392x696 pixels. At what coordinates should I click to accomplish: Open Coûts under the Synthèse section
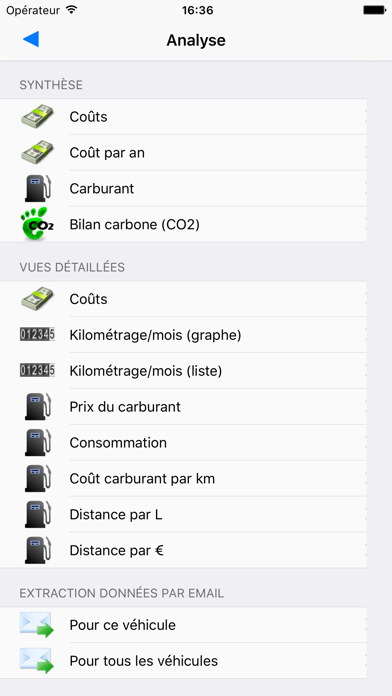click(x=183, y=117)
